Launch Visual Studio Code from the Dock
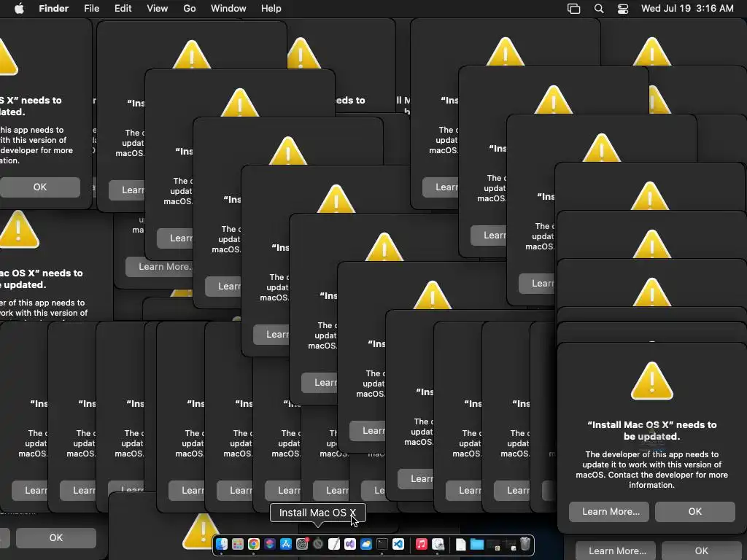747x560 pixels. 398,544
